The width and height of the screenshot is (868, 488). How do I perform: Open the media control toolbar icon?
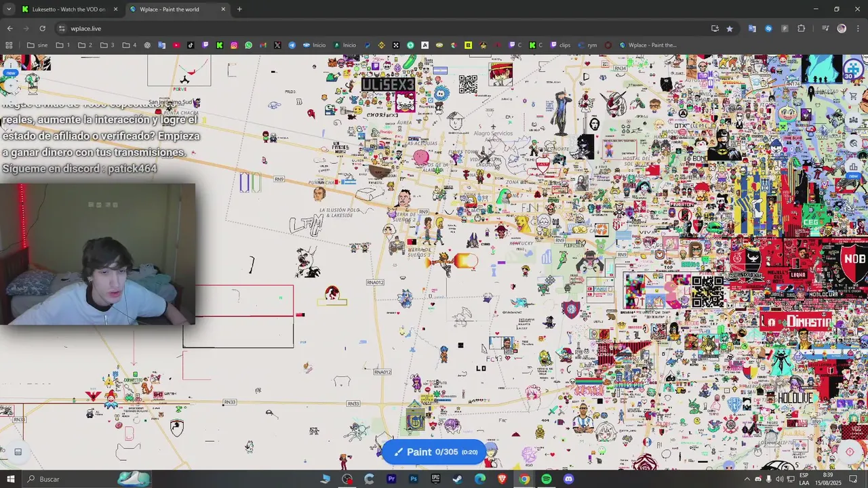coord(825,28)
